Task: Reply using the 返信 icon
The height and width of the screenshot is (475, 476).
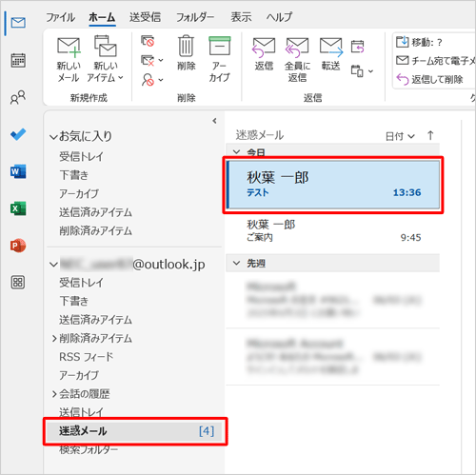Action: (x=264, y=53)
